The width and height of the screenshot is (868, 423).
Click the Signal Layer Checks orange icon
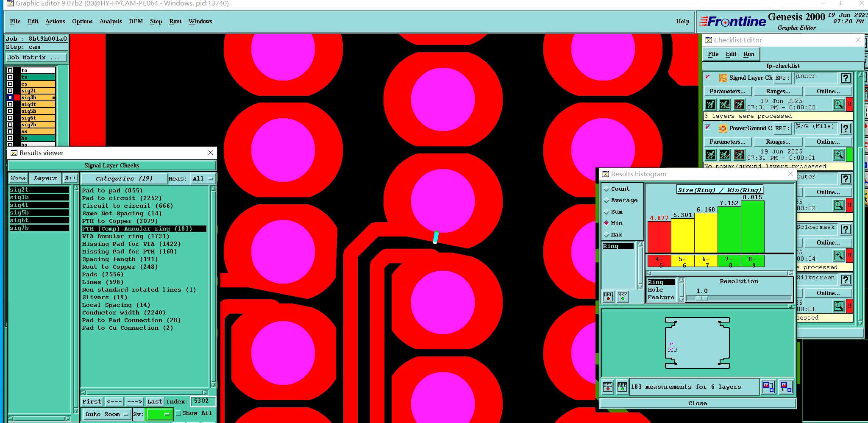click(723, 78)
